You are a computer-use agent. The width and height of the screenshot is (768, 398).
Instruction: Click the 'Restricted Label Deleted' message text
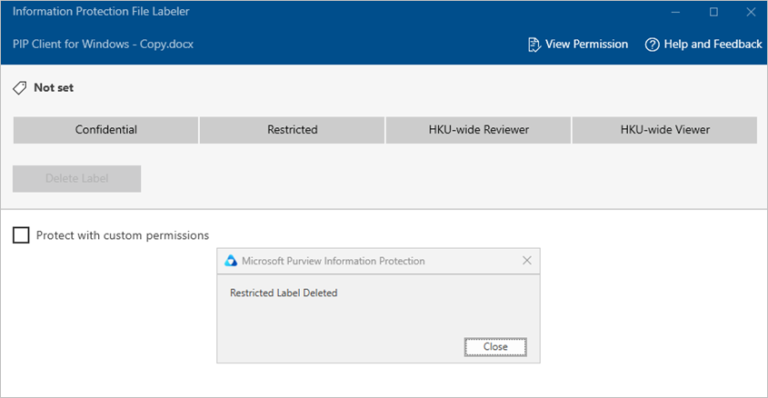click(284, 293)
